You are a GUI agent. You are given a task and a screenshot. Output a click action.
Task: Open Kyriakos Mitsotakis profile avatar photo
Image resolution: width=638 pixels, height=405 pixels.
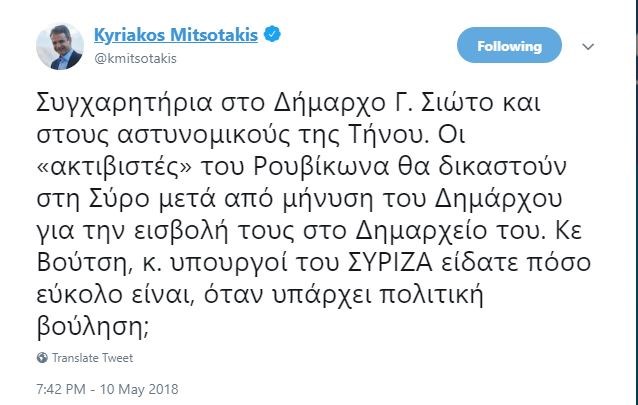[61, 46]
